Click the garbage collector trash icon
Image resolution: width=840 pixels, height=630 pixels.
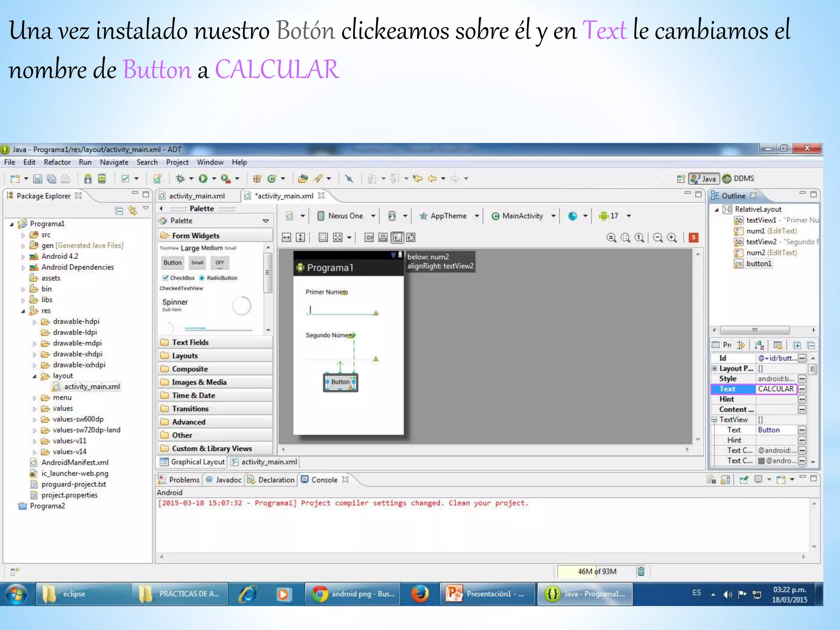pos(641,571)
